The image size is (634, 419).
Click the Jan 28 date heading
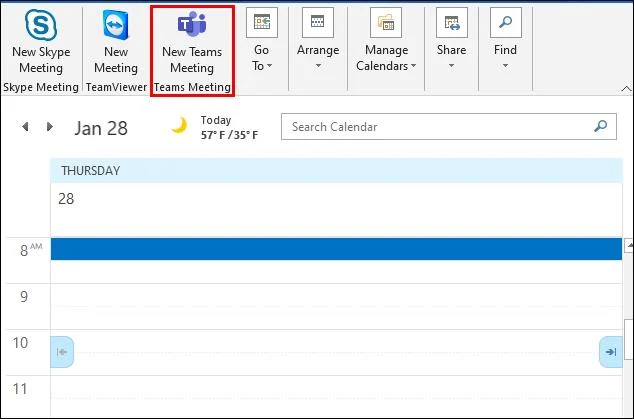(x=101, y=128)
